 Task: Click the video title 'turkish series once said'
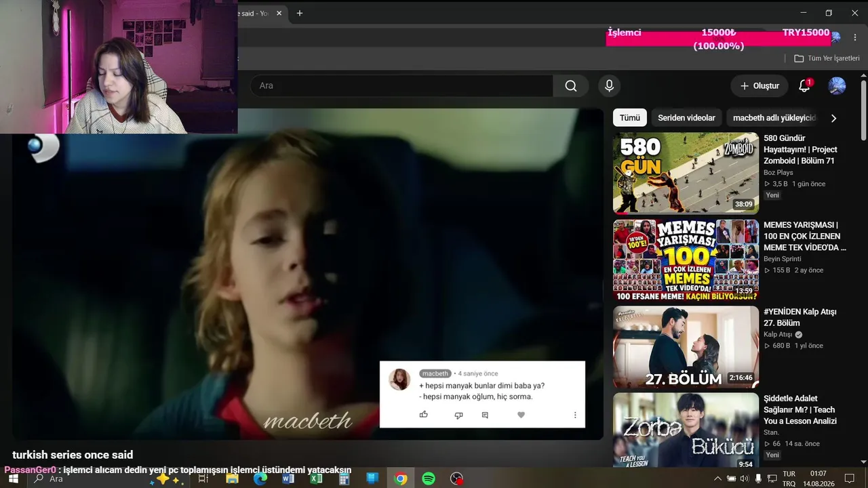pos(73,455)
